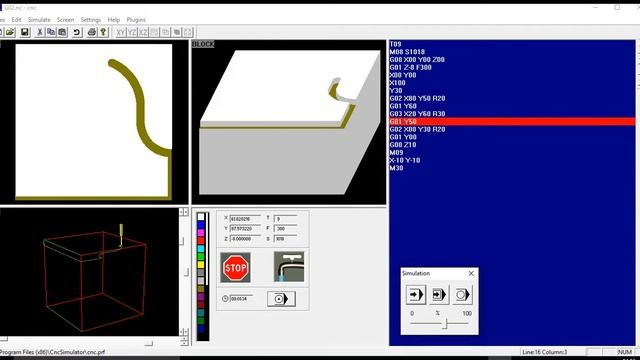The width and height of the screenshot is (640, 360).
Task: Paste using the clipboard toolbar icon
Action: pyautogui.click(x=62, y=32)
